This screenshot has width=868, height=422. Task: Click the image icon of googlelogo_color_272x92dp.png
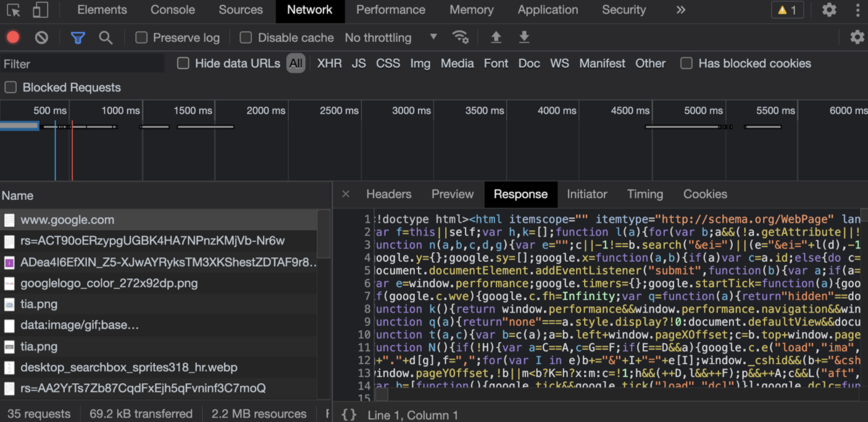tap(9, 284)
